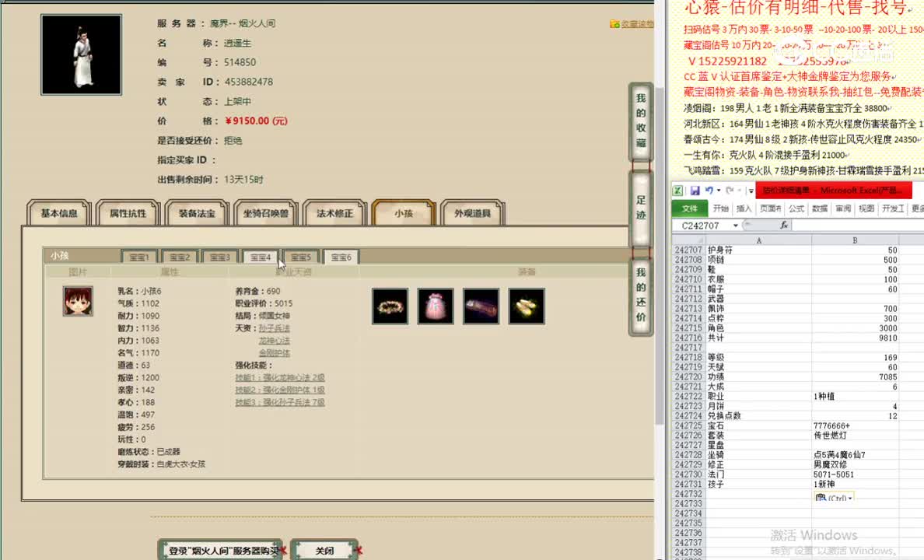
Task: Select the 宝宝1 sub-tab
Action: click(139, 257)
